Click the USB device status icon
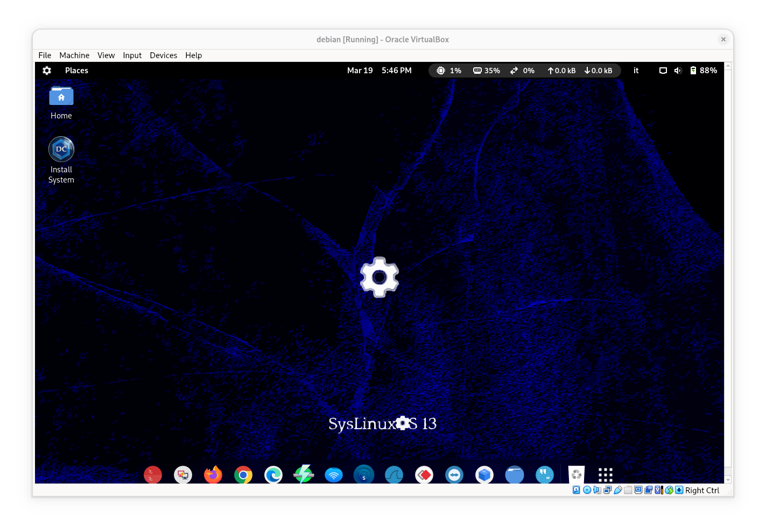This screenshot has width=766, height=532. [x=618, y=490]
